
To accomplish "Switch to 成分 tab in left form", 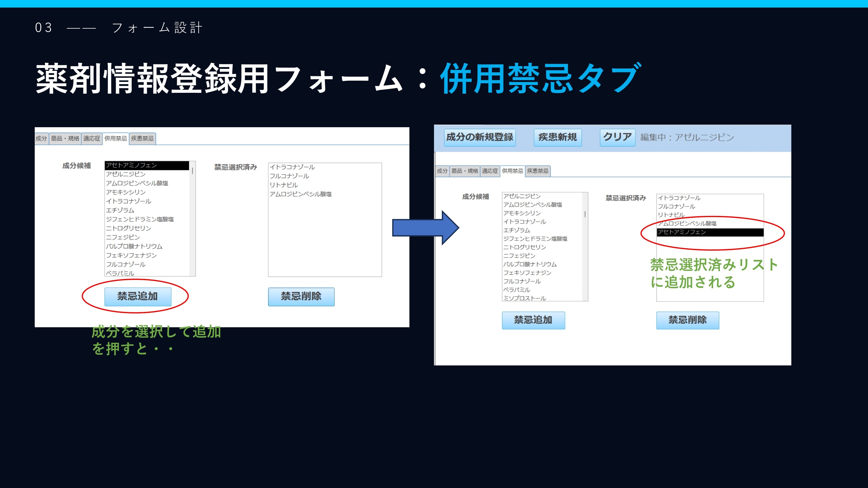I will (x=41, y=138).
